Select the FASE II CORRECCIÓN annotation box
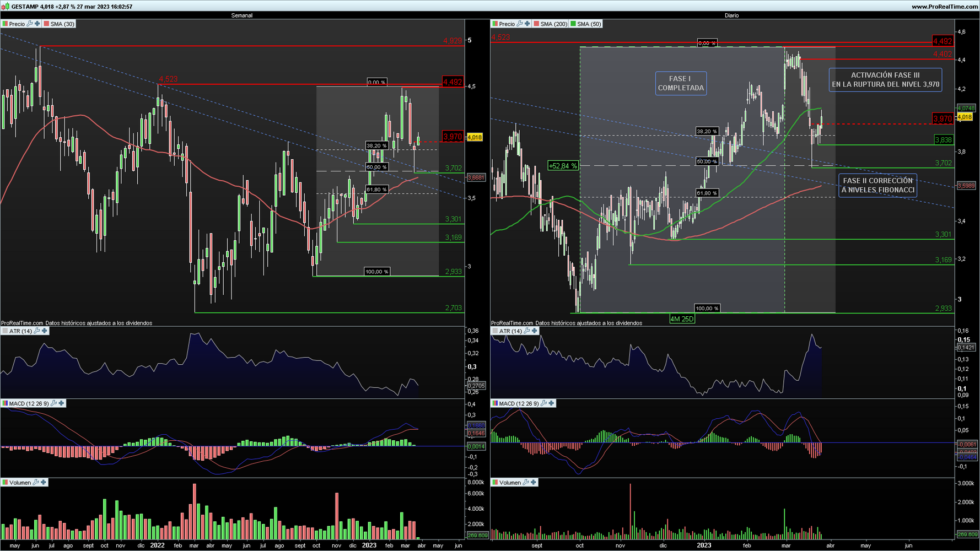The height and width of the screenshot is (551, 980). click(x=877, y=185)
